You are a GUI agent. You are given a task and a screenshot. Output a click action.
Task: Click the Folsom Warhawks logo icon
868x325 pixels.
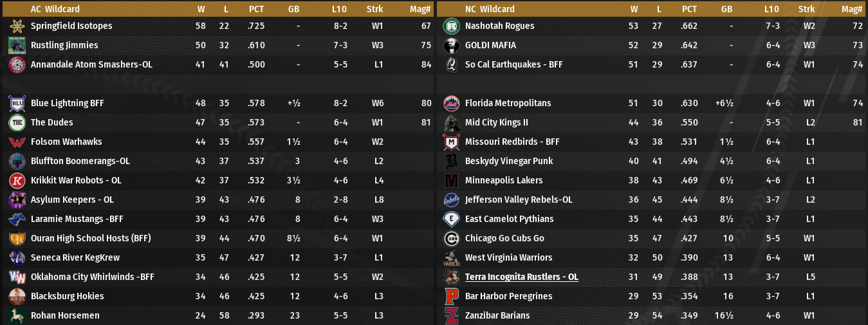point(17,142)
